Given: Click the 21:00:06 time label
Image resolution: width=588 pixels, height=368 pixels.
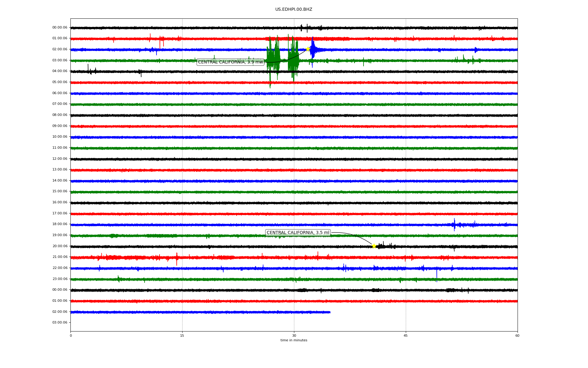Looking at the screenshot, I should (60, 257).
